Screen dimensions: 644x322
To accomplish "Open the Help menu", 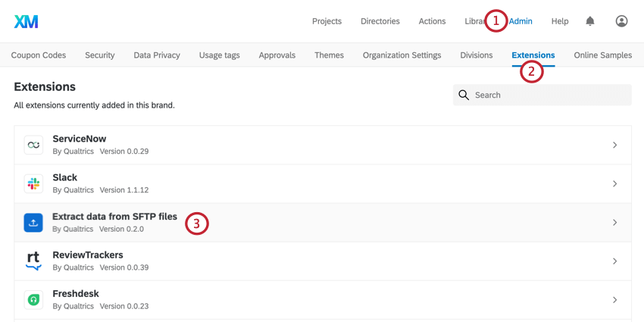I will tap(560, 21).
